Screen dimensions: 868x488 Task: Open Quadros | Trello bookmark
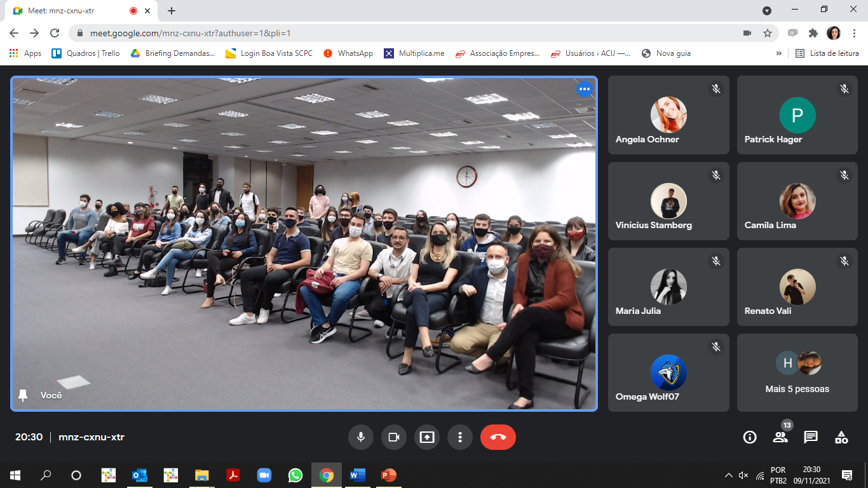click(x=86, y=53)
